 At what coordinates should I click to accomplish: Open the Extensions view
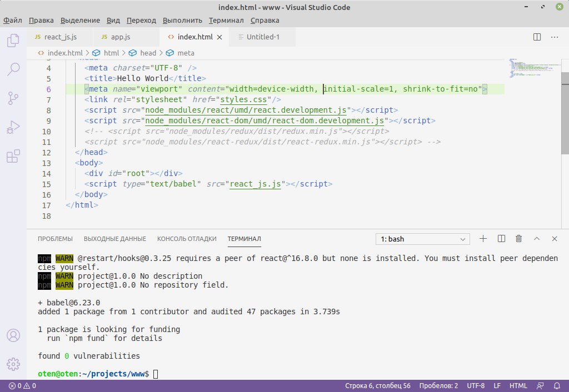(13, 156)
